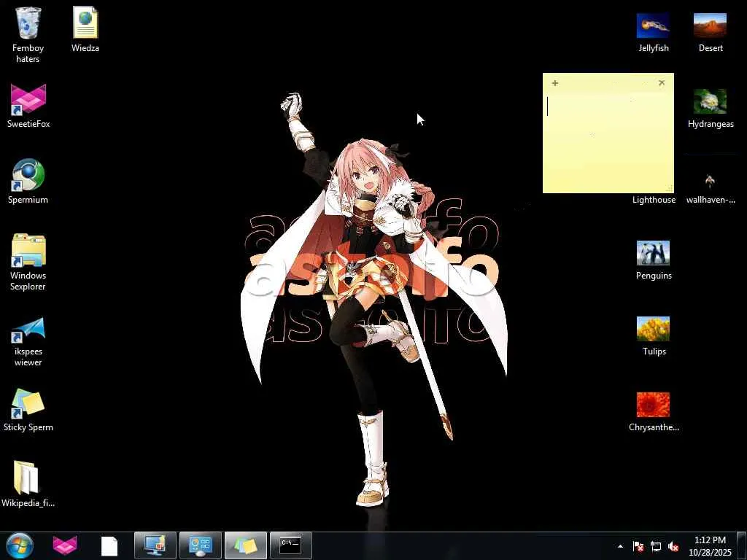Viewport: 747px width, 560px height.
Task: Add a new sticky note with plus
Action: coord(555,83)
